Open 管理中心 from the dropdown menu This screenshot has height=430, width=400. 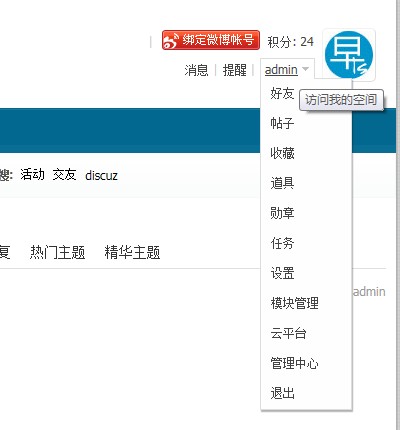coord(294,363)
